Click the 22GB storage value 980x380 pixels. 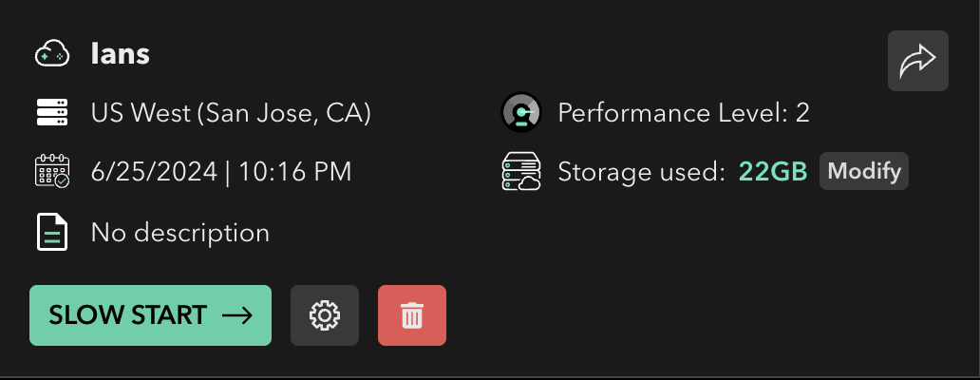(773, 171)
